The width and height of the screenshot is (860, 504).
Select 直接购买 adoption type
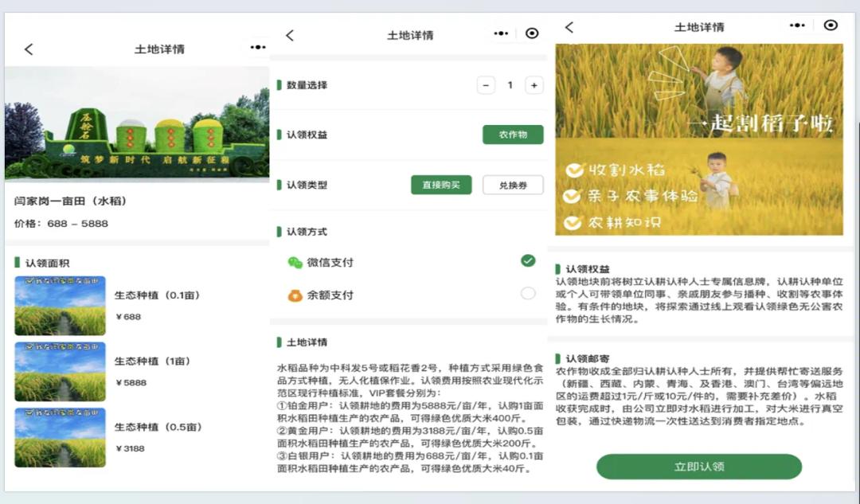(441, 185)
